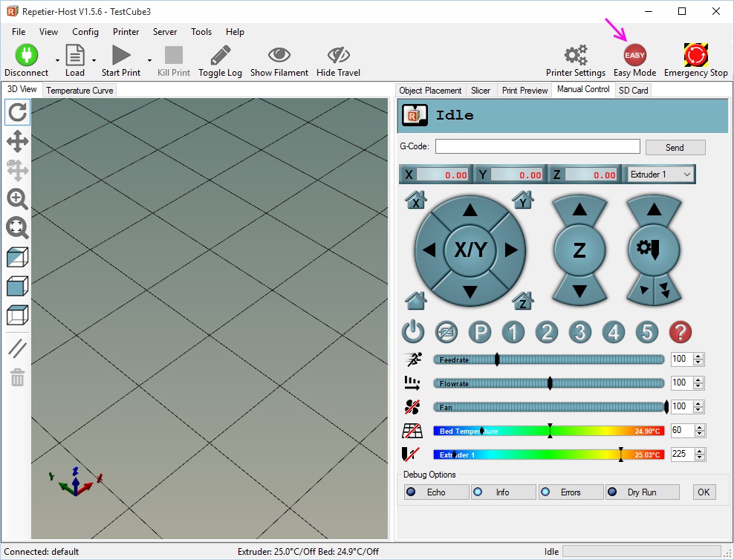The width and height of the screenshot is (734, 560).
Task: Run custom script button 3
Action: [x=580, y=332]
